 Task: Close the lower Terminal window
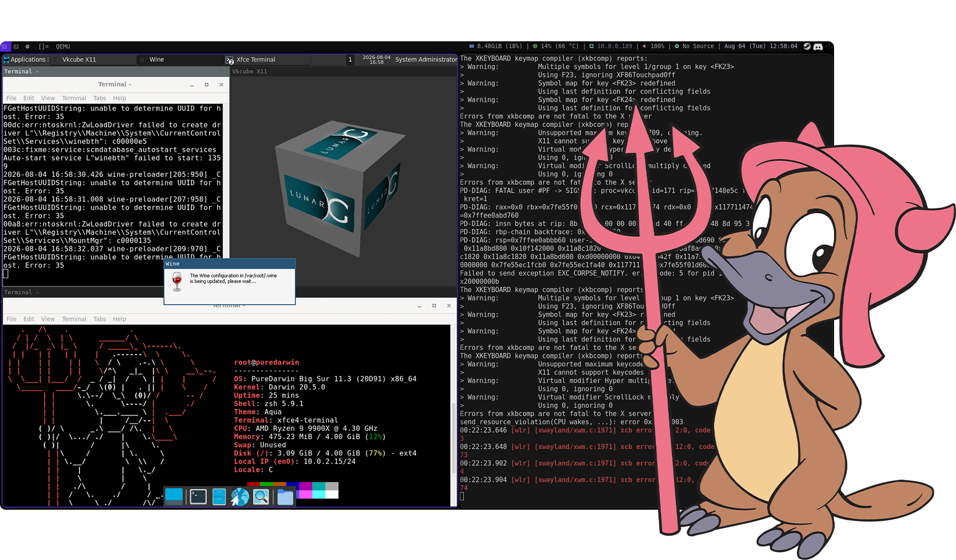[449, 306]
